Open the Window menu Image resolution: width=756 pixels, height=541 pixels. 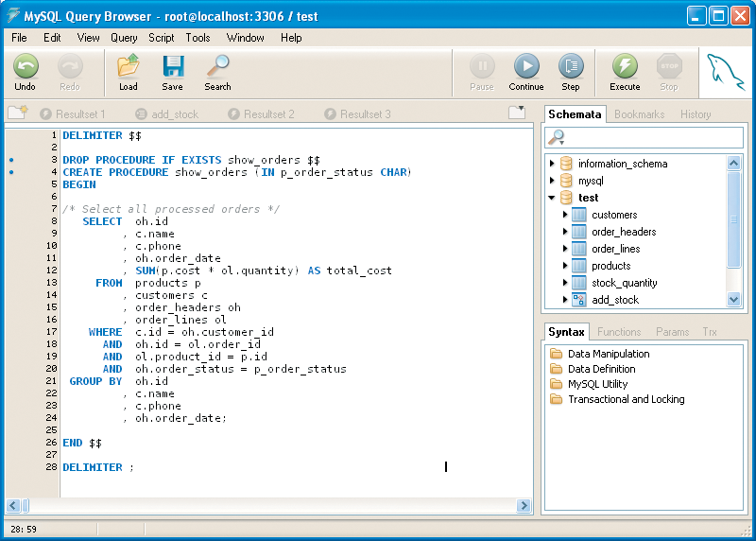[245, 38]
